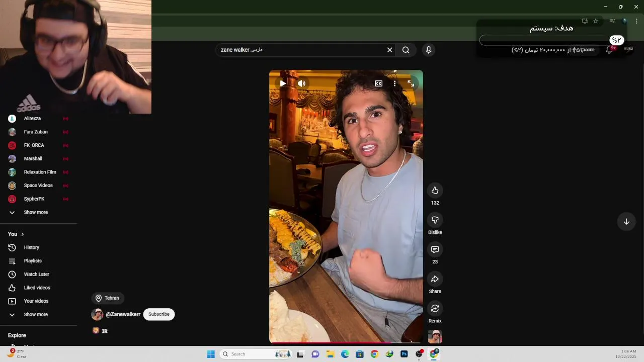Open the Space Videos subscription

[x=38, y=186]
